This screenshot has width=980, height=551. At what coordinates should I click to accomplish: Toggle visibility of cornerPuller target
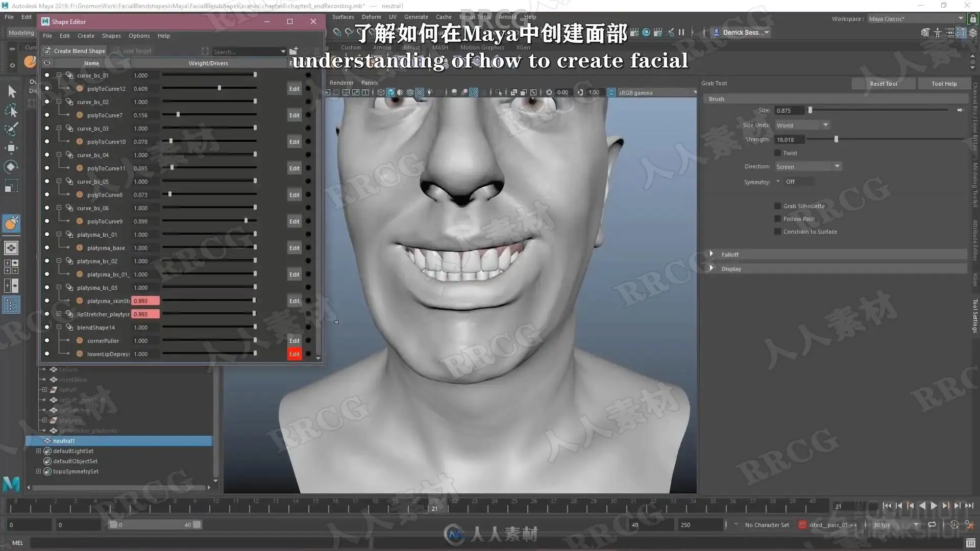[47, 341]
